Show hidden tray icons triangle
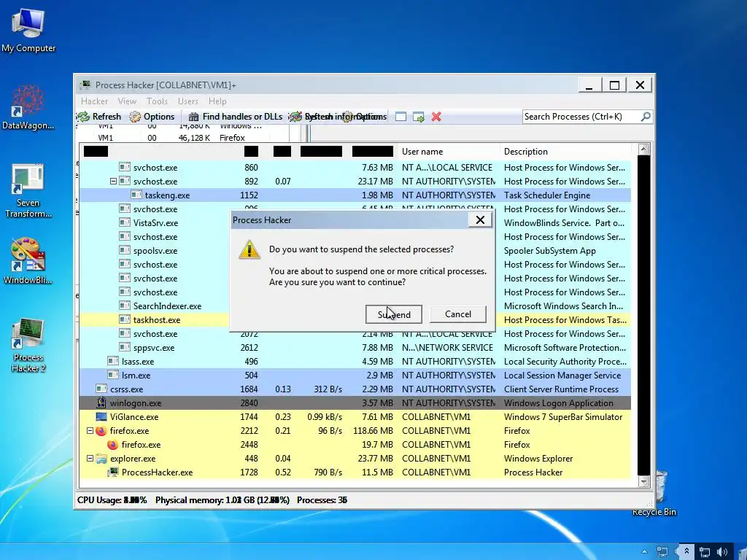747x560 pixels. [x=645, y=552]
